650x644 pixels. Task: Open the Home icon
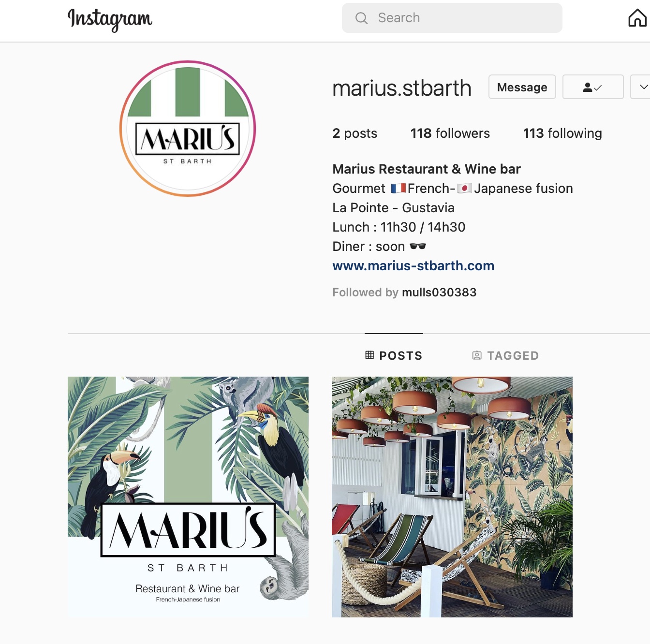637,18
